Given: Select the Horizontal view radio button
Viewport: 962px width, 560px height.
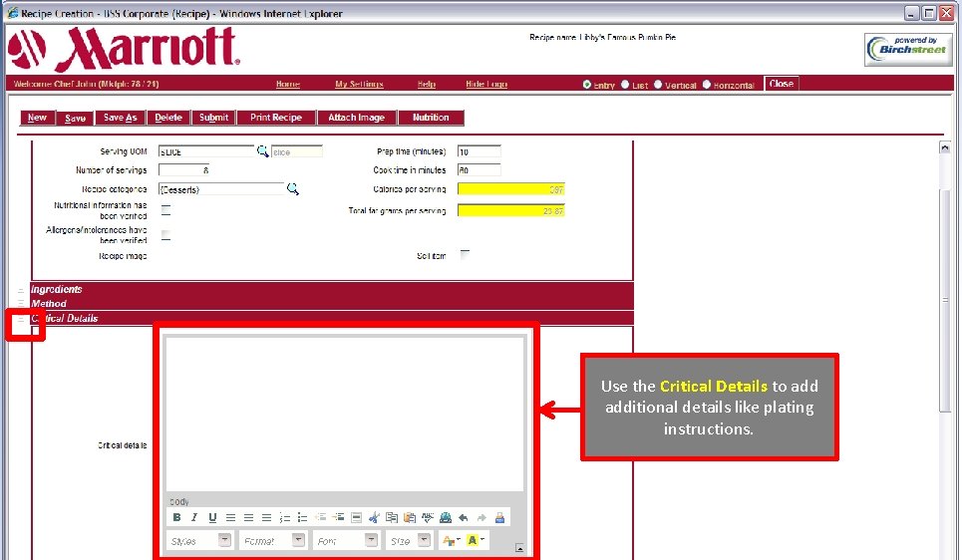Looking at the screenshot, I should coord(706,85).
